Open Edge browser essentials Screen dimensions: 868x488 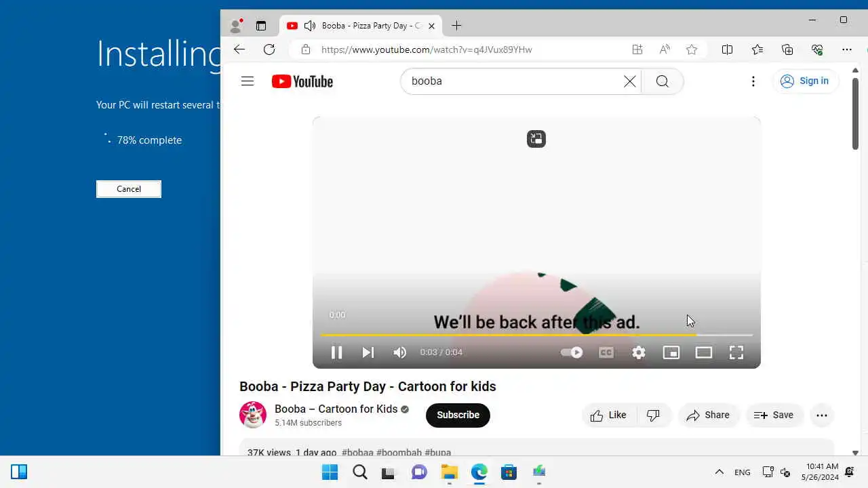817,49
